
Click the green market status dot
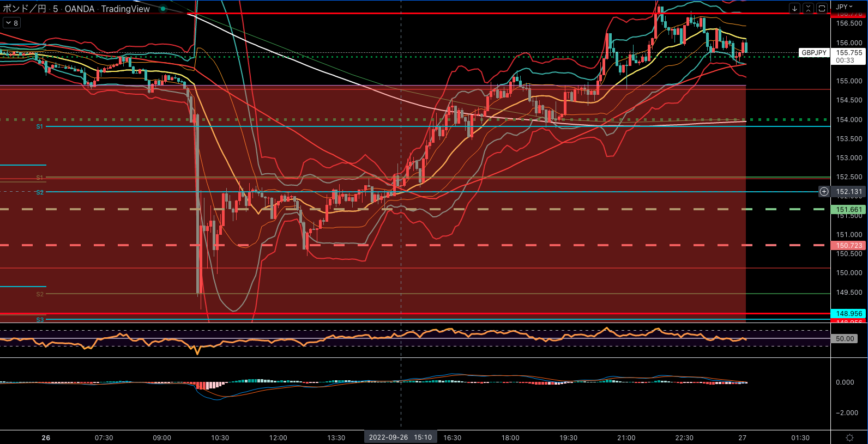click(163, 9)
